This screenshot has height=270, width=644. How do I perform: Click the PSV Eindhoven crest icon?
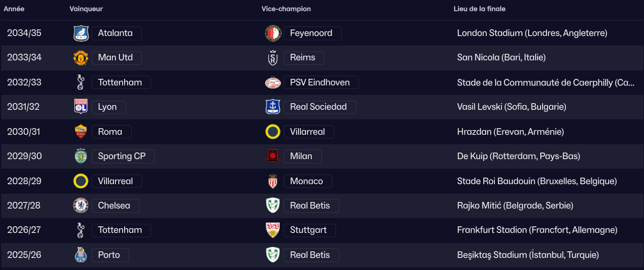pyautogui.click(x=273, y=83)
